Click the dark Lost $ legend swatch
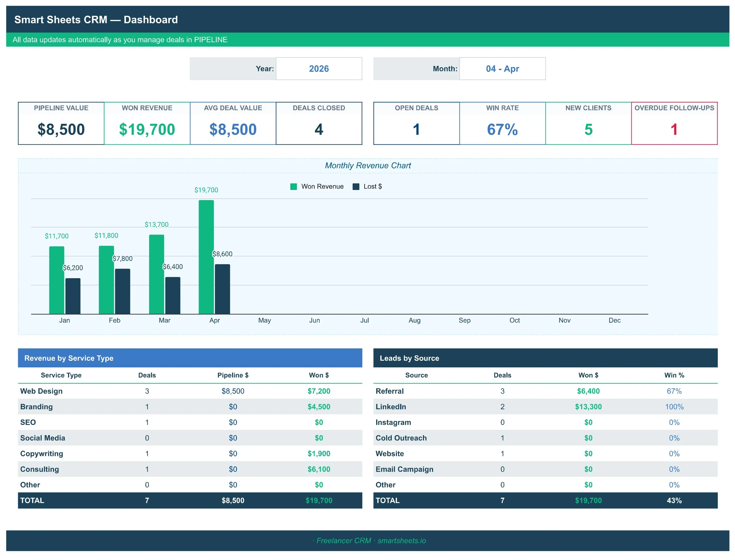Image resolution: width=735 pixels, height=560 pixels. (356, 187)
